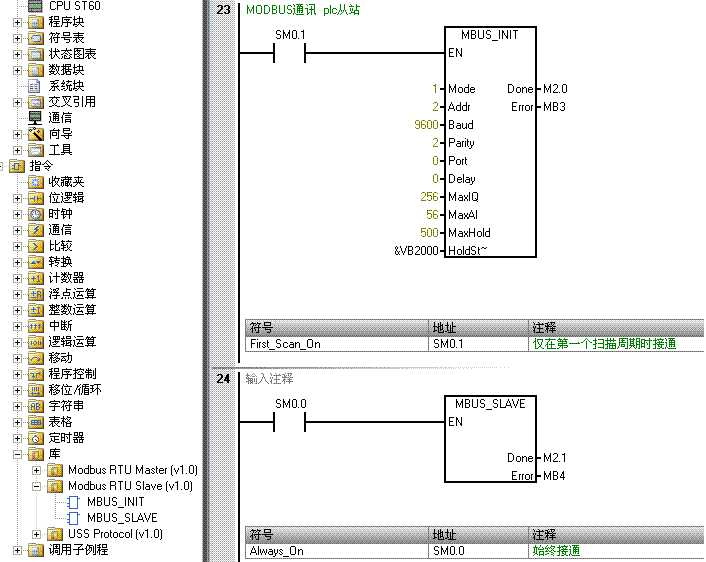706x562 pixels.
Task: Click the 500 MaxHold parameter value
Action: click(429, 233)
